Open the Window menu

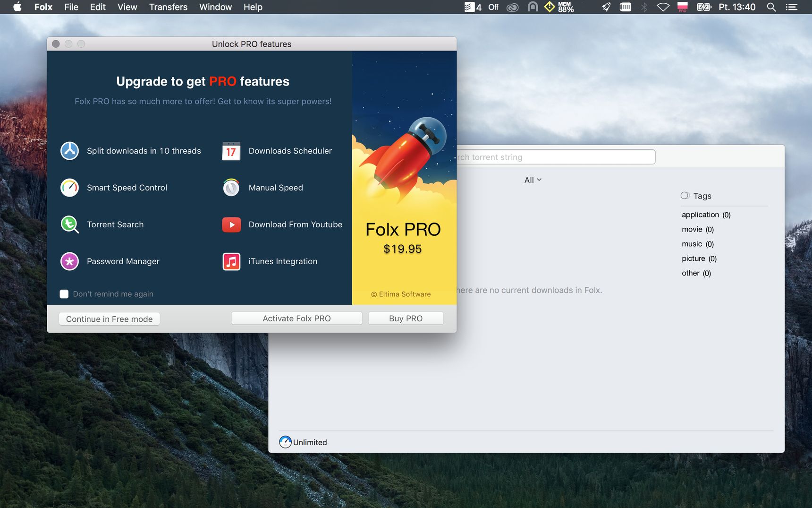215,7
